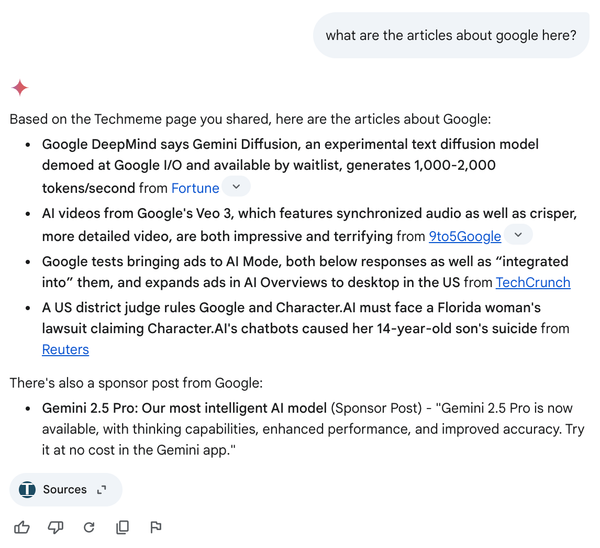The image size is (600, 548).
Task: Open the Sources chip
Action: point(66,489)
